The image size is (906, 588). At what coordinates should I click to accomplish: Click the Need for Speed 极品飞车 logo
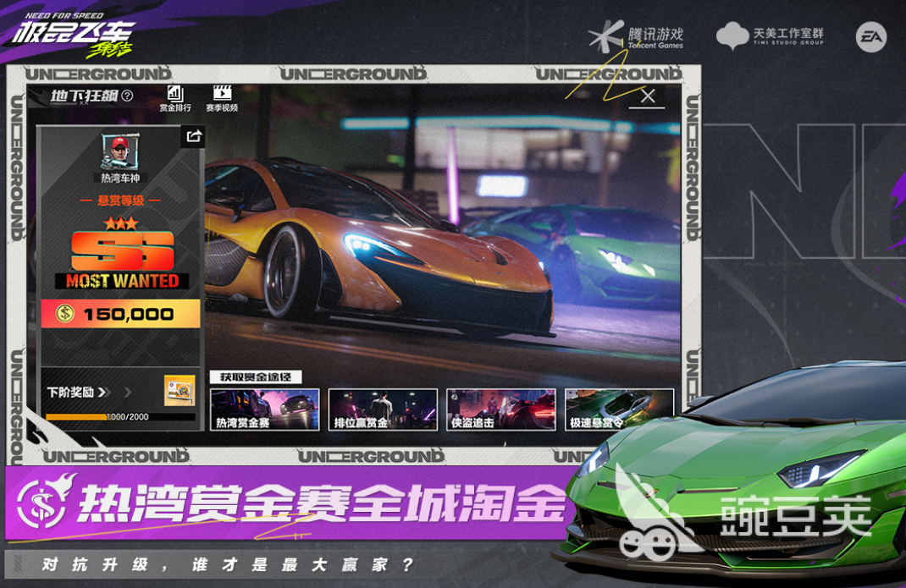tap(73, 36)
